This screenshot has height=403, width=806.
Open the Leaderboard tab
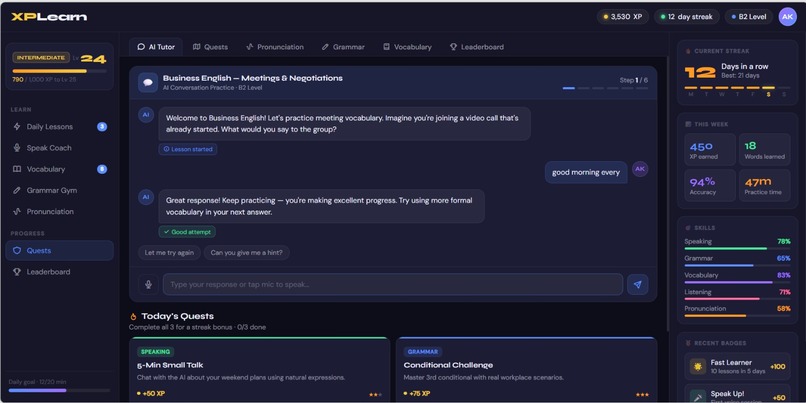coord(477,47)
